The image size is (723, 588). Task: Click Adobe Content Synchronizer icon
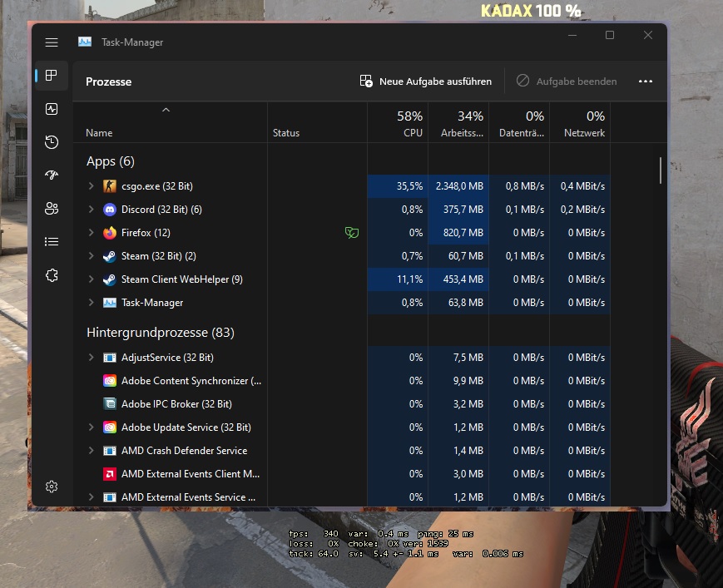[110, 381]
